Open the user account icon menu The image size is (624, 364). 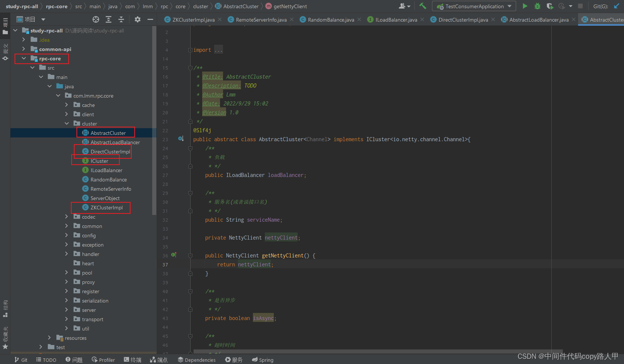coord(404,6)
